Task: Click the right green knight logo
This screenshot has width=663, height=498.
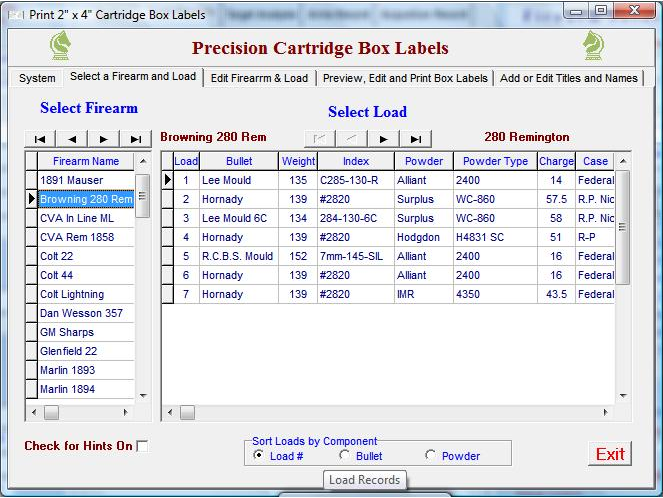Action: point(593,46)
